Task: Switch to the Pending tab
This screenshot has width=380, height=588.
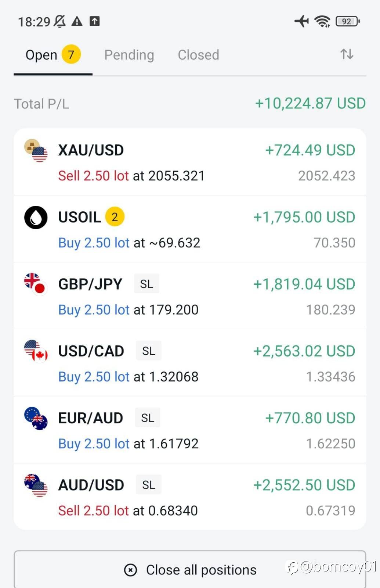Action: point(129,55)
